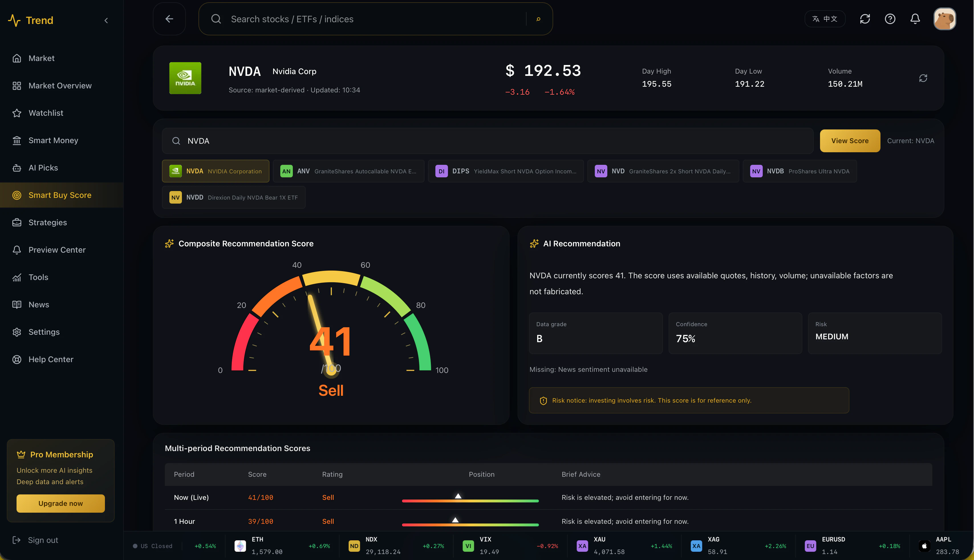Collapse the sidebar with the chevron
This screenshot has height=560, width=974.
pyautogui.click(x=106, y=20)
